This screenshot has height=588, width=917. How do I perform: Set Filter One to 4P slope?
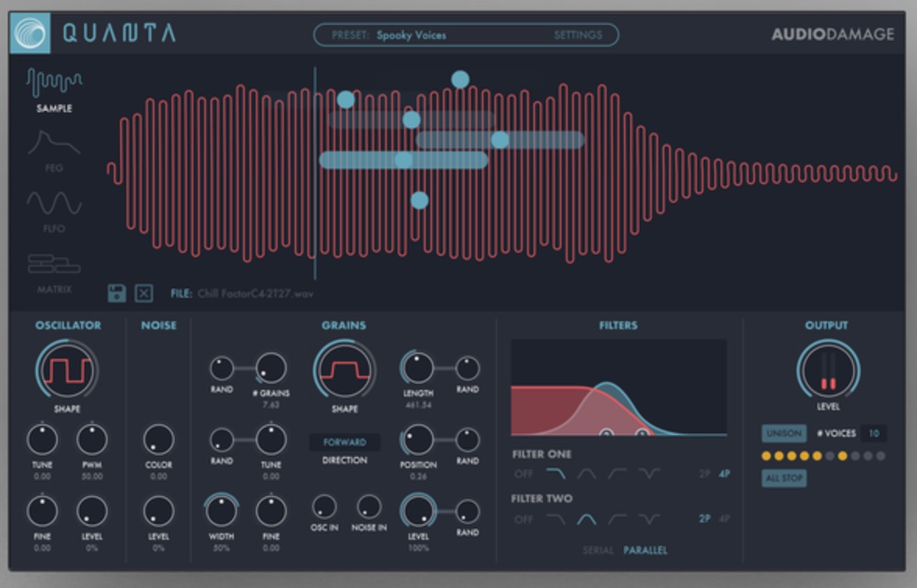[x=724, y=474]
